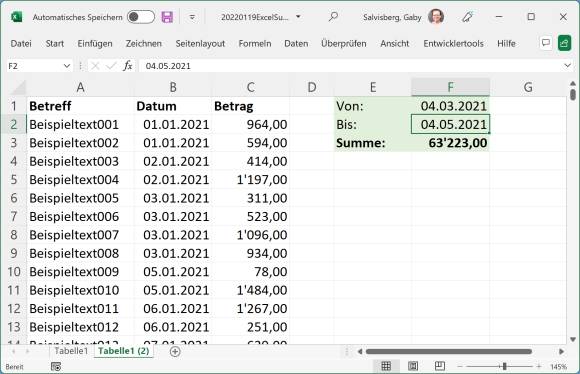Click the Tabelle1 (2) sheet tab
580x374 pixels.
(124, 351)
